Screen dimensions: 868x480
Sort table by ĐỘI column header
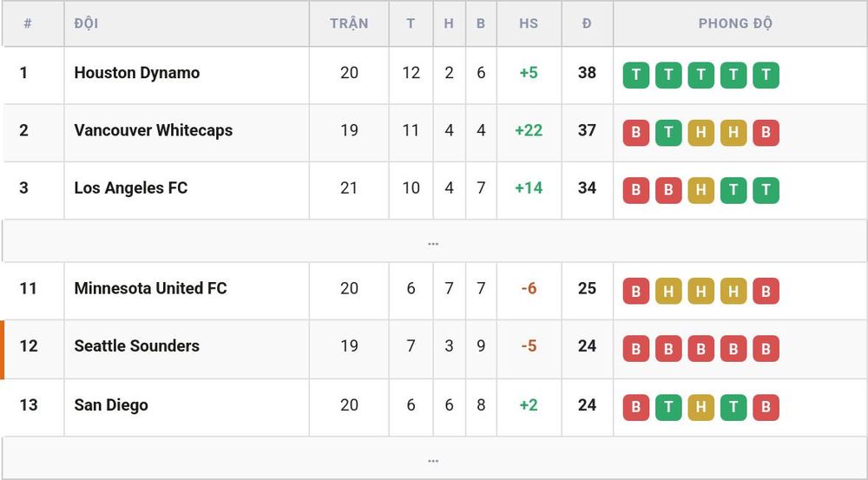click(86, 23)
